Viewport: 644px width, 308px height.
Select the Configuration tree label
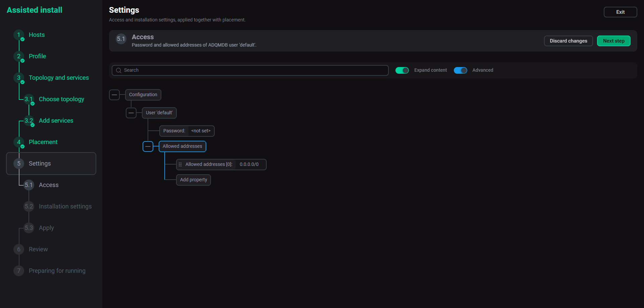point(143,95)
